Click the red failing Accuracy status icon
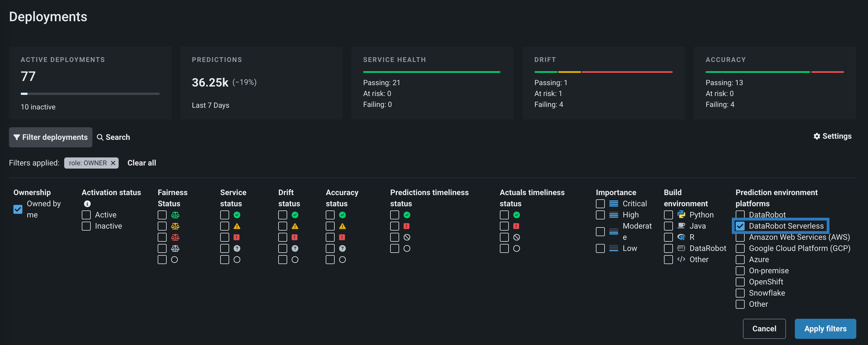868x345 pixels. tap(342, 237)
